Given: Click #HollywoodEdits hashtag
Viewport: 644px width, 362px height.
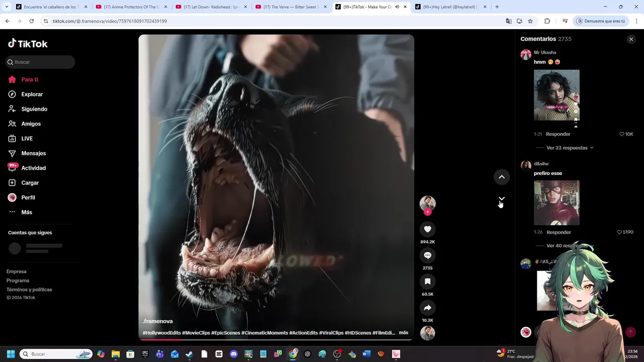Looking at the screenshot, I should [162, 333].
